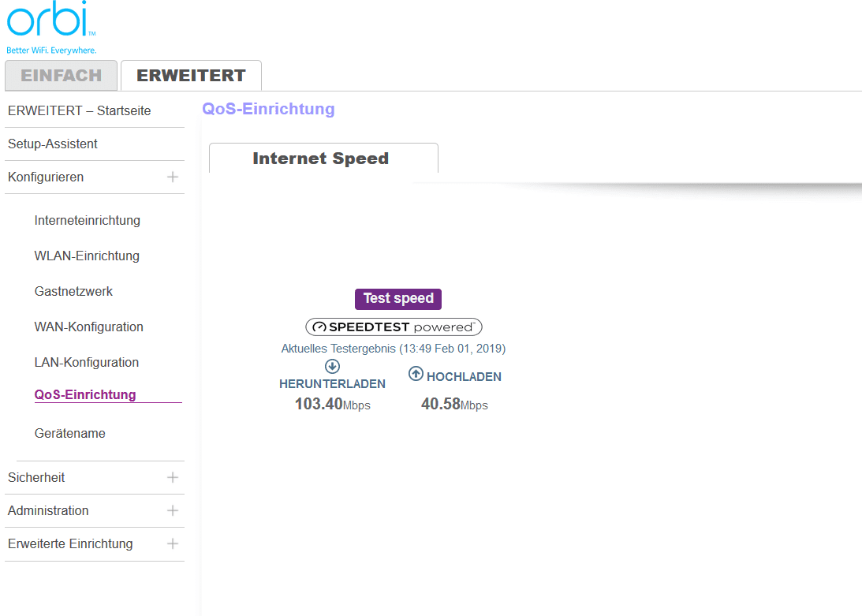Expand the Administration menu section
862x616 pixels.
pyautogui.click(x=173, y=511)
